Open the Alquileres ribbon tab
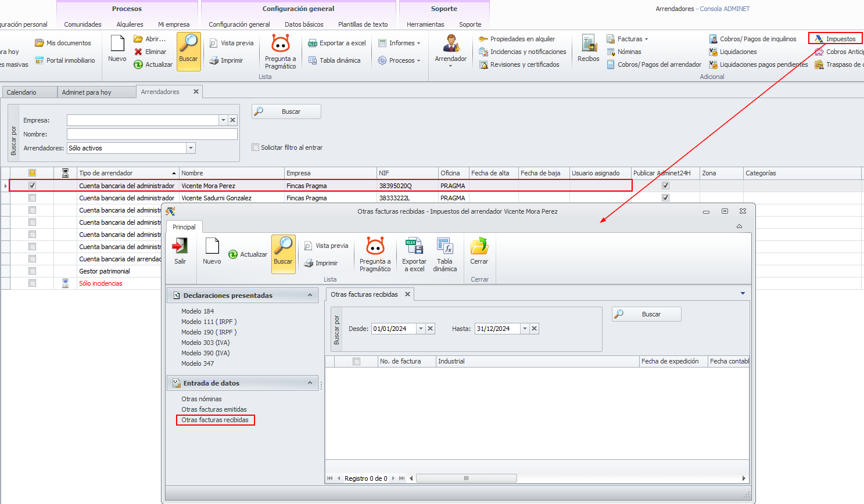 [130, 24]
